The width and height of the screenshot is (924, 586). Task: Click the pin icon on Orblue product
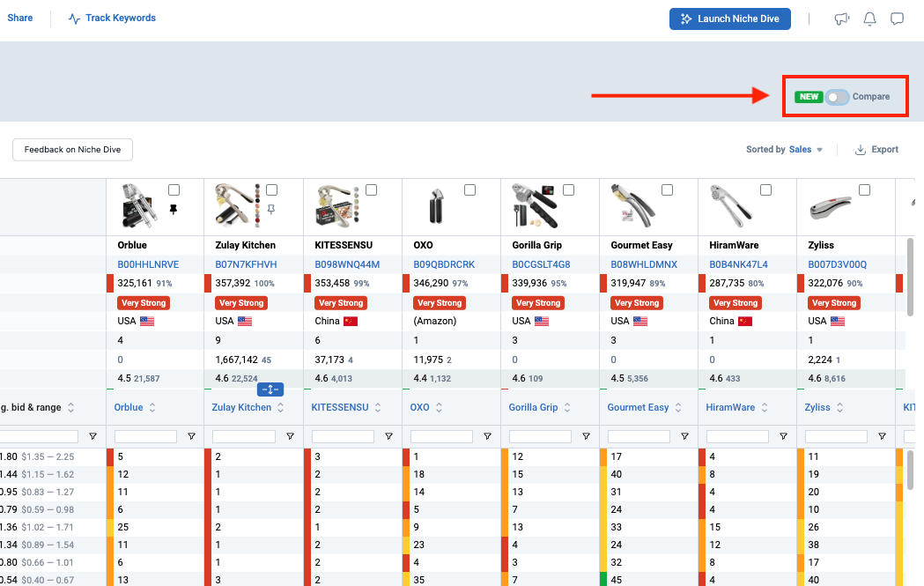[x=174, y=210]
